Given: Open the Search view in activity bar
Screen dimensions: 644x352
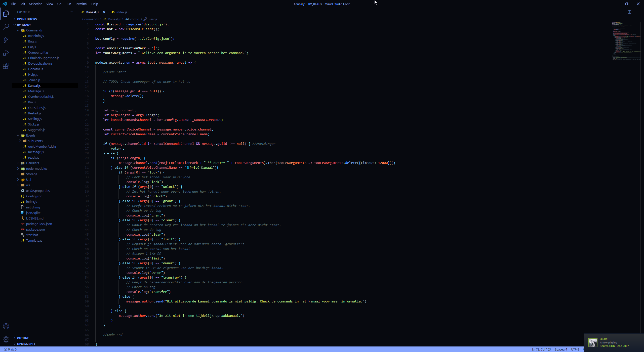Looking at the screenshot, I should click(6, 26).
